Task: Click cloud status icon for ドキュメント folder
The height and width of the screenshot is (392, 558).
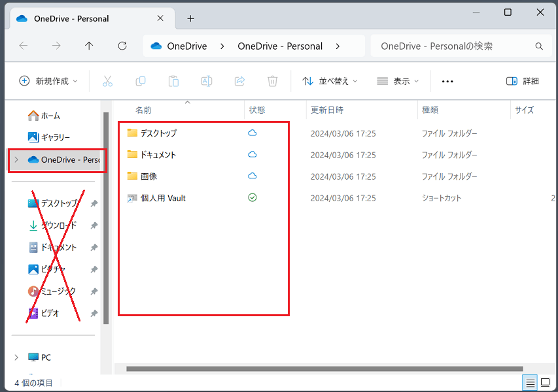Action: click(253, 155)
